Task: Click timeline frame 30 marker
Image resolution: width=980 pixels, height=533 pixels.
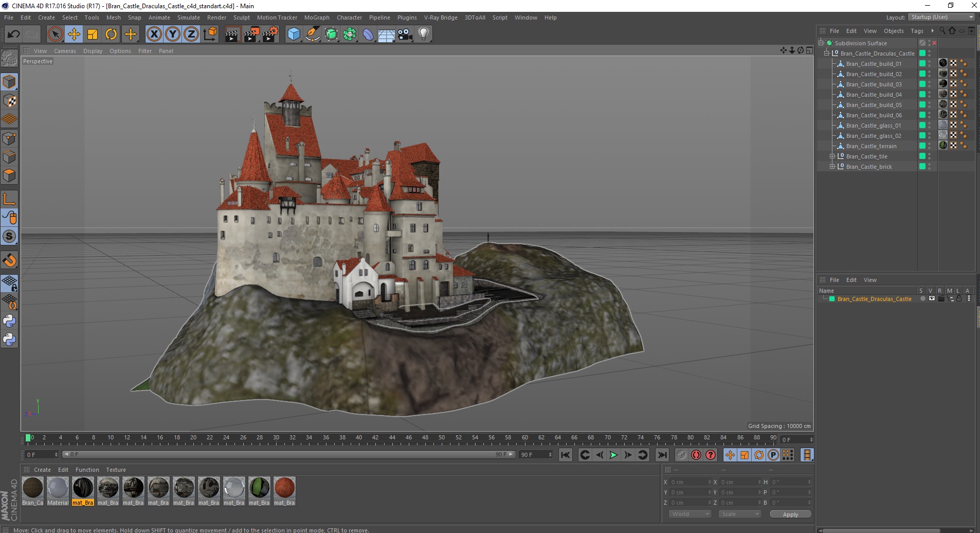Action: [276, 438]
